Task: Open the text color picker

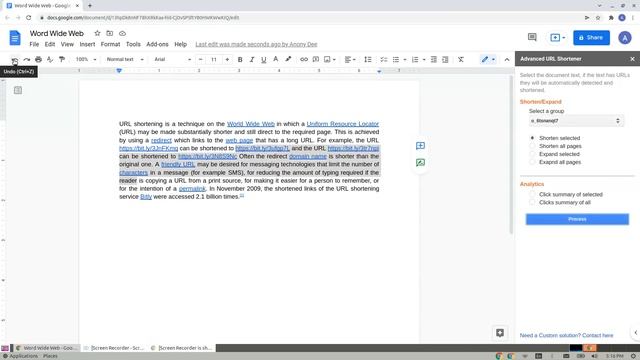Action: click(276, 60)
